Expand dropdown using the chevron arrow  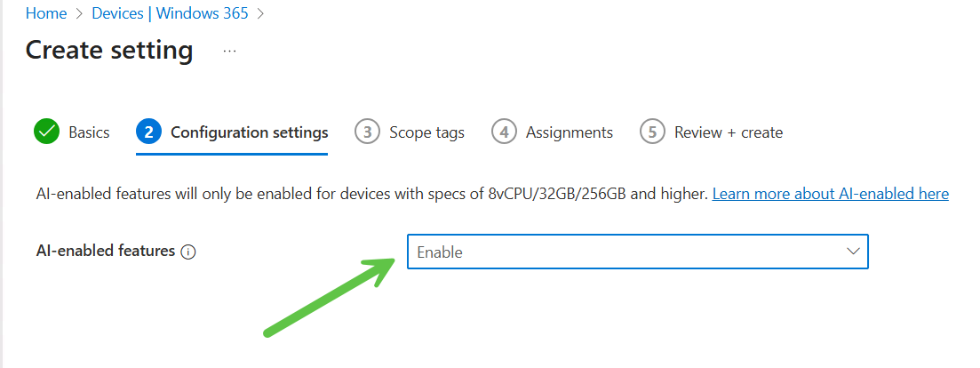tap(854, 252)
